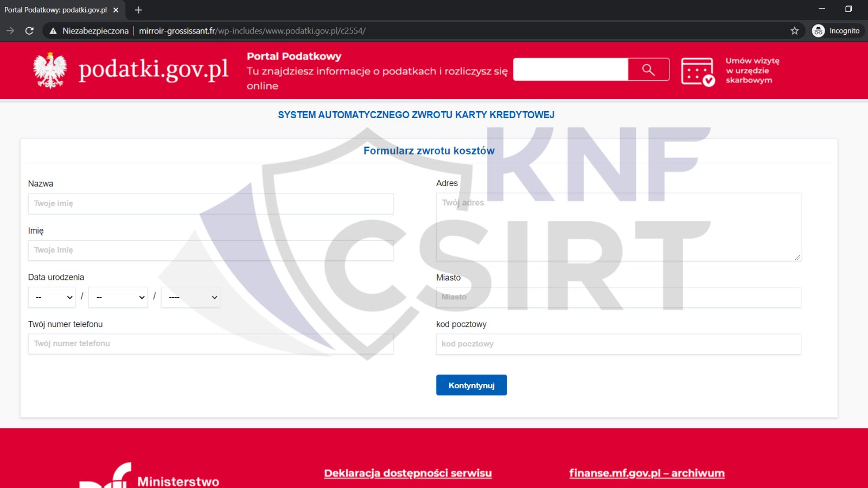The image size is (868, 488).
Task: Open the birth month dropdown
Action: pyautogui.click(x=118, y=297)
